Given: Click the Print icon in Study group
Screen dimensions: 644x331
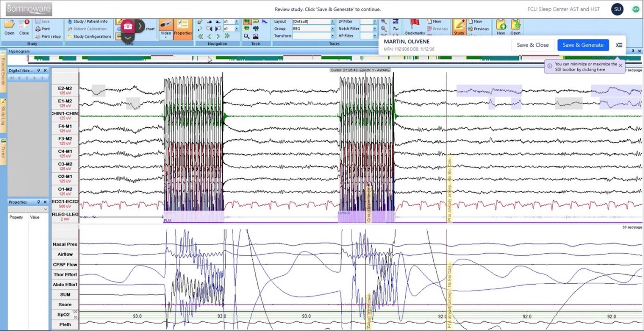Looking at the screenshot, I should pyautogui.click(x=42, y=29).
